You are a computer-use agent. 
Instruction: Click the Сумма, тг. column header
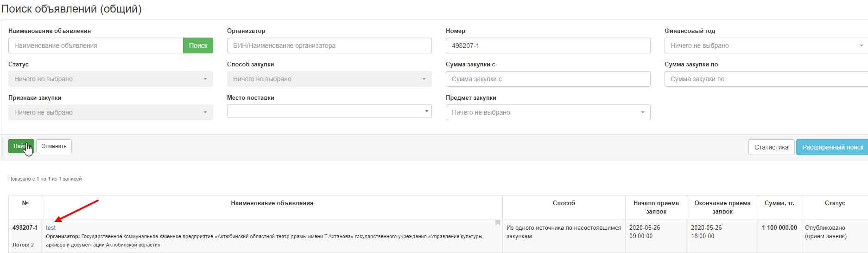779,203
